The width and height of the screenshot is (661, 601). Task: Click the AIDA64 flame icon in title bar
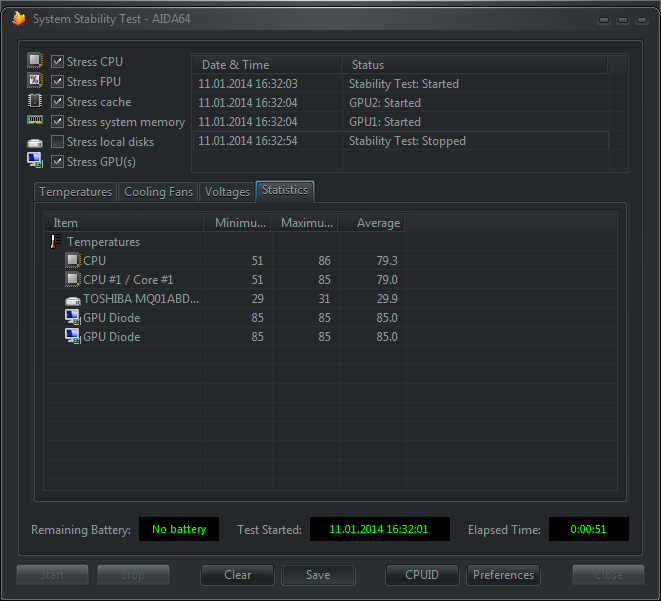(x=18, y=19)
